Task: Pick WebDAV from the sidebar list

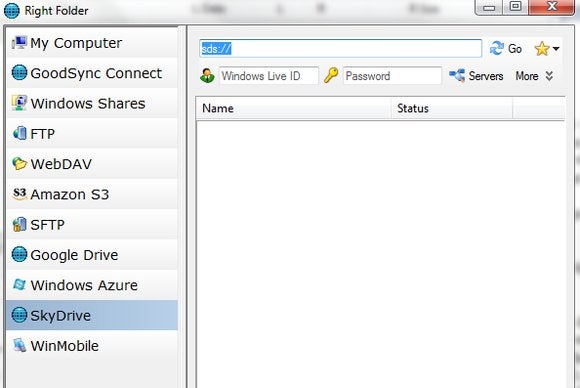Action: (92, 164)
